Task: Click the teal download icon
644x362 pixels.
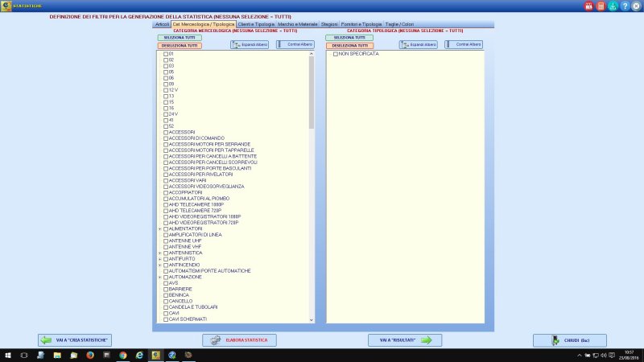Action: pos(613,6)
